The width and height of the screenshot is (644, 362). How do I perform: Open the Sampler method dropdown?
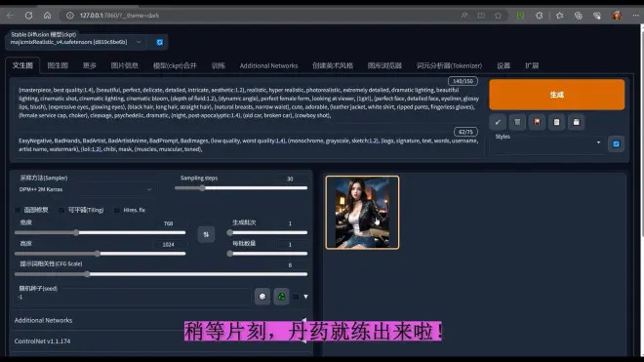tap(86, 189)
